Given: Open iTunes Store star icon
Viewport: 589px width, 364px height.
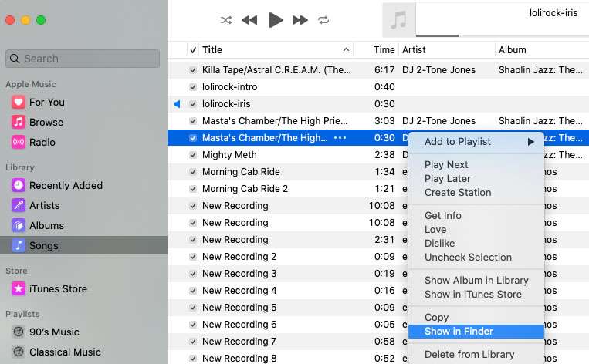Looking at the screenshot, I should [x=19, y=288].
